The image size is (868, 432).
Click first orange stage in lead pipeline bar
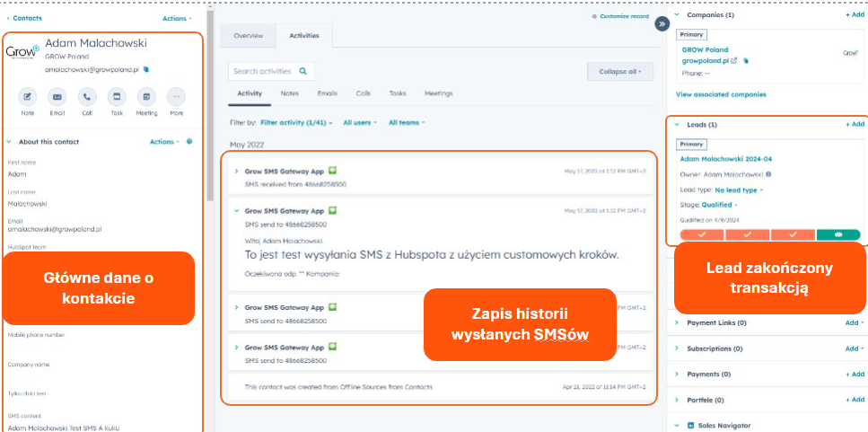(x=702, y=234)
